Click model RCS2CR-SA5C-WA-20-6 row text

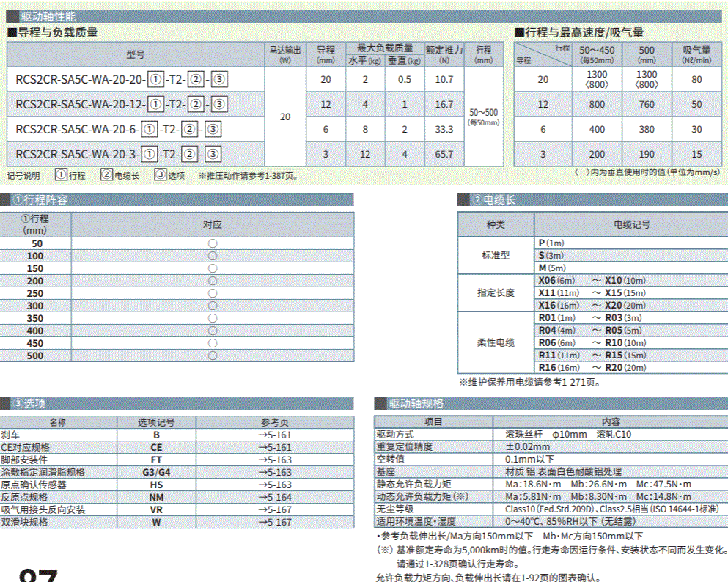[118, 130]
